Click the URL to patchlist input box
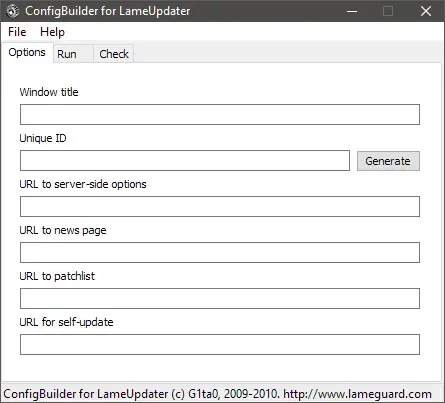Image resolution: width=445 pixels, height=403 pixels. [220, 298]
